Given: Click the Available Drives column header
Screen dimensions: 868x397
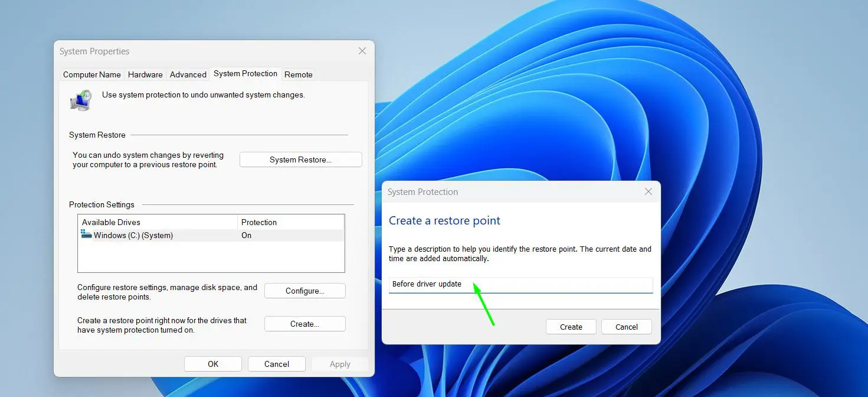Looking at the screenshot, I should tap(111, 222).
